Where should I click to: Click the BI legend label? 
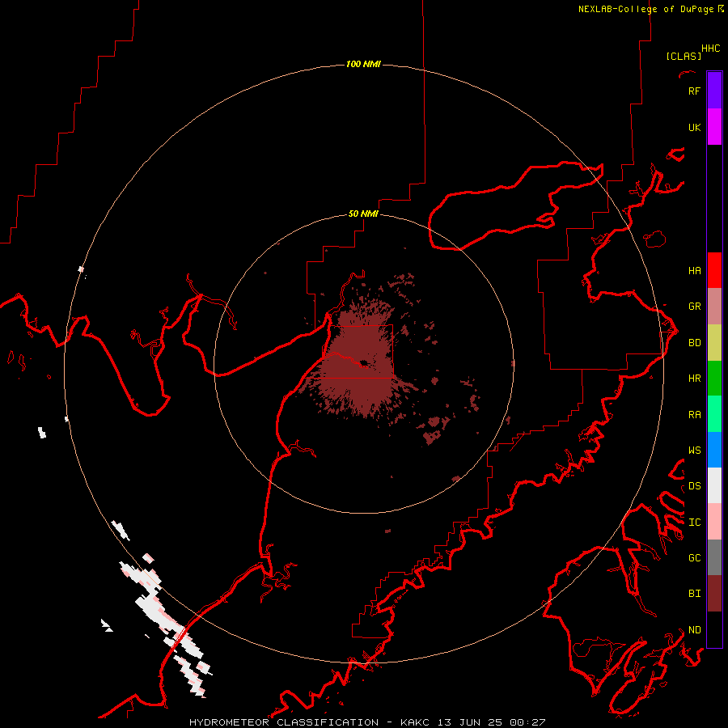coord(694,594)
